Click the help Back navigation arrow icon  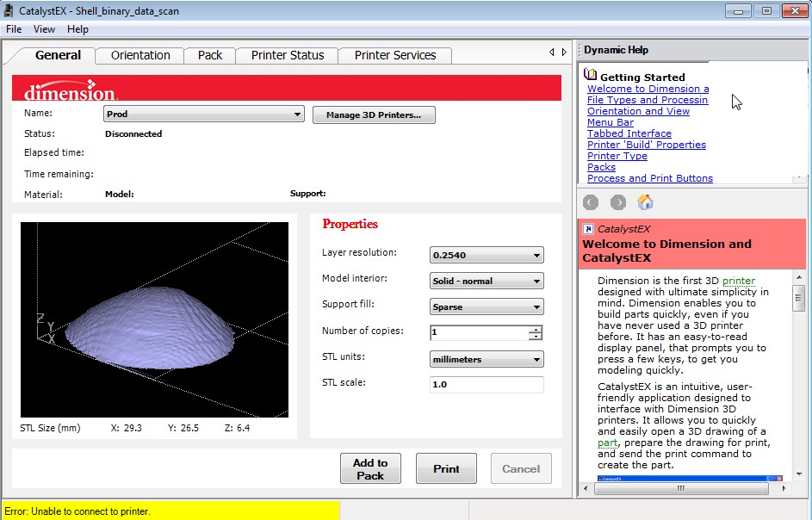point(591,202)
